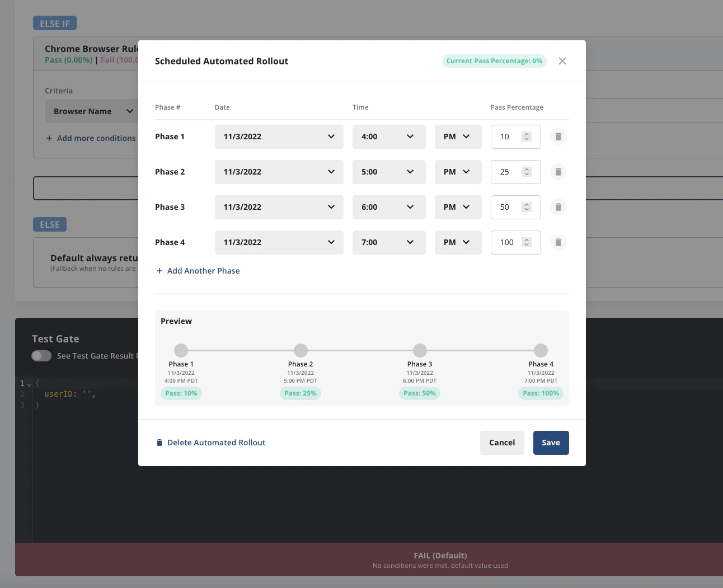Open the Phase 1 time dropdown showing 4:00

[389, 137]
